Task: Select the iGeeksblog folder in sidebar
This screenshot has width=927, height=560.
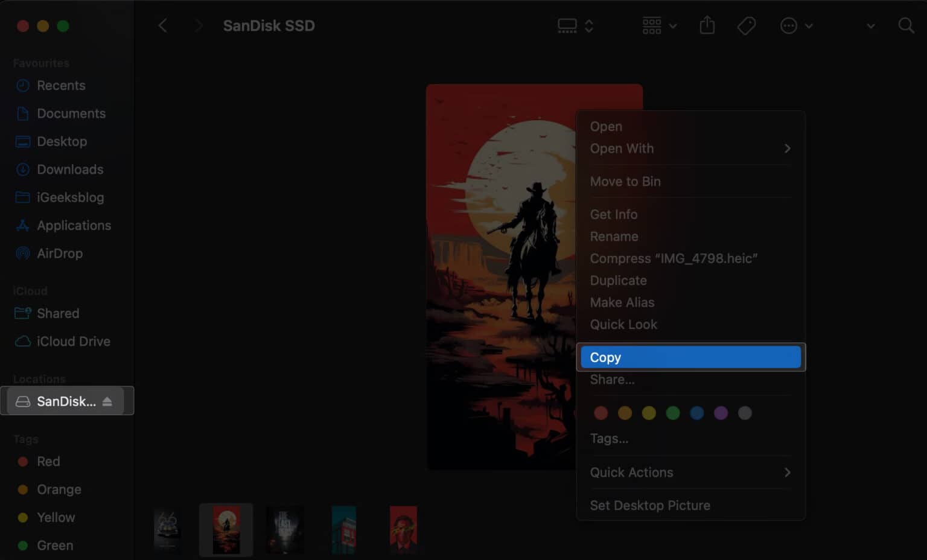Action: 69,197
